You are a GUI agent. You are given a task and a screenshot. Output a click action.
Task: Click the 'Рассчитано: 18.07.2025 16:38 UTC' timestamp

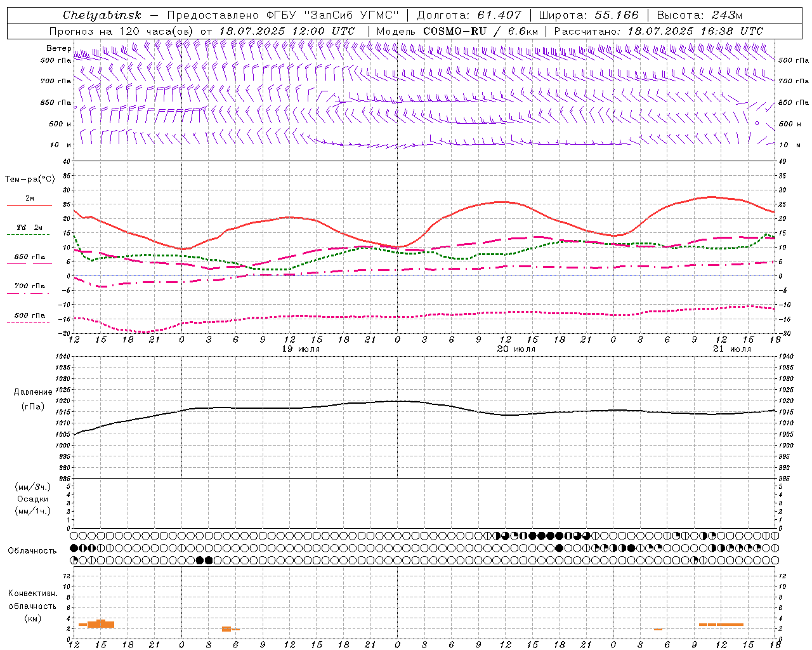pos(658,31)
